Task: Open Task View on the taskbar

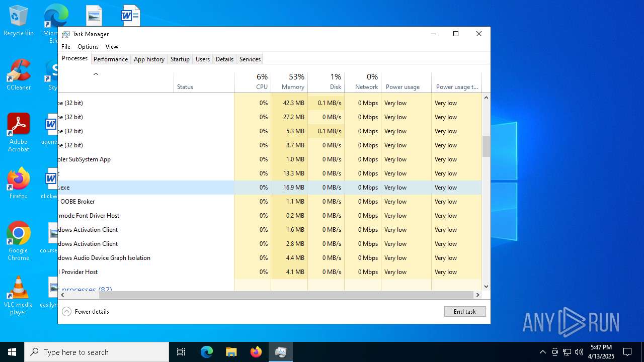Action: 181,352
